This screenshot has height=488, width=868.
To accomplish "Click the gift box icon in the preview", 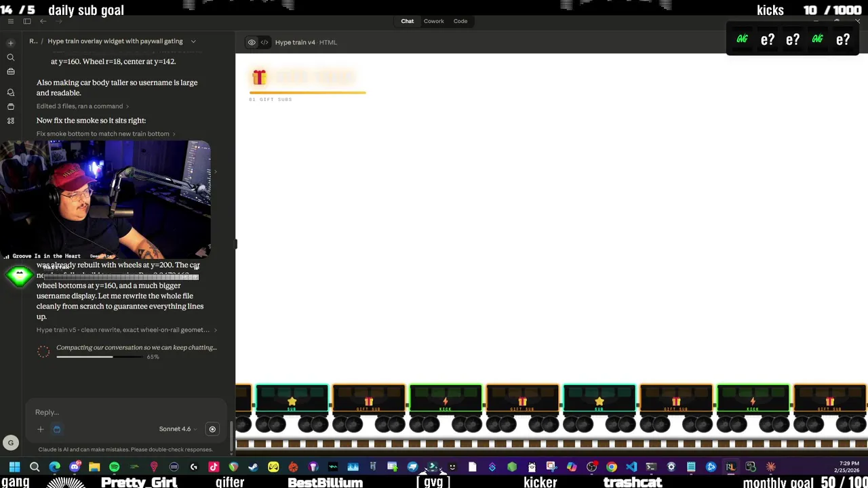I will click(259, 77).
